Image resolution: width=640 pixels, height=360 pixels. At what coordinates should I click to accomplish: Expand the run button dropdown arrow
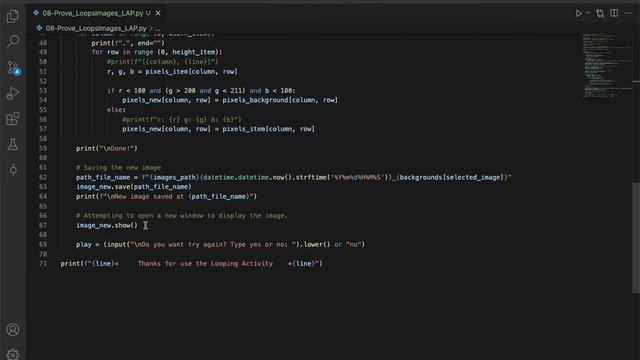coord(588,13)
